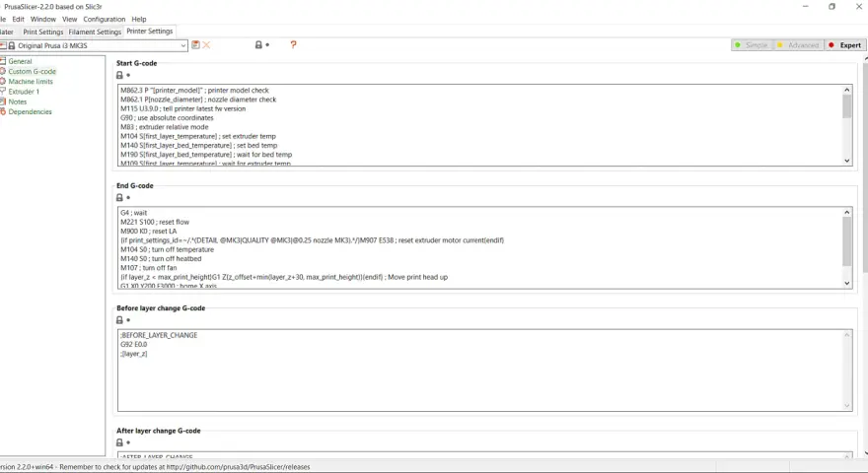Switch to Expert mode

coord(846,45)
